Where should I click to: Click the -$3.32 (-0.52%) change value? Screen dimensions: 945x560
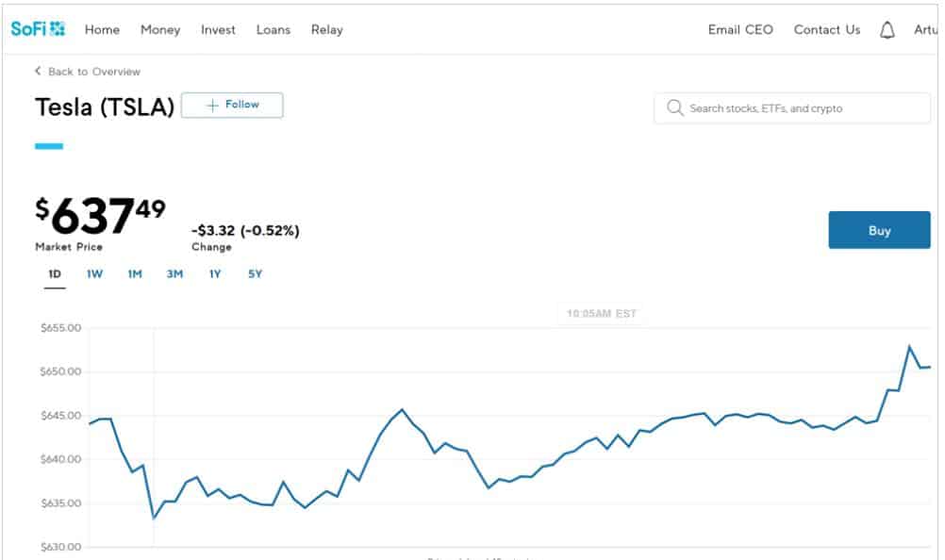(x=245, y=231)
